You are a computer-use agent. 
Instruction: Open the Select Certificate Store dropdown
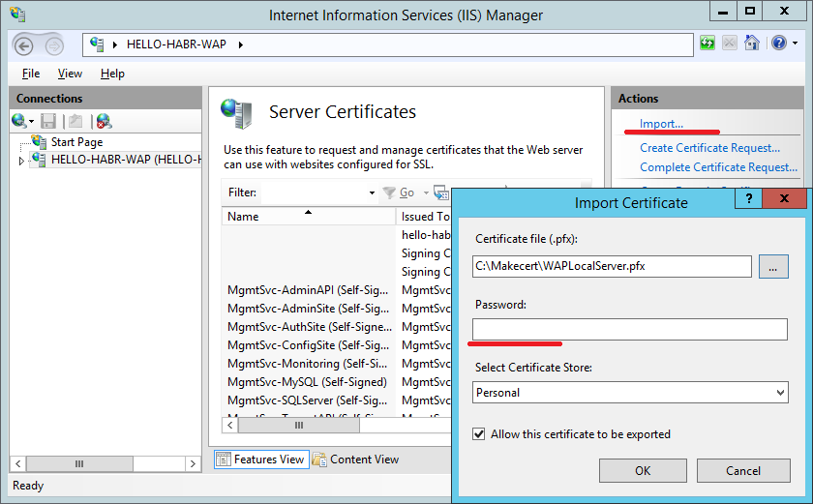780,393
